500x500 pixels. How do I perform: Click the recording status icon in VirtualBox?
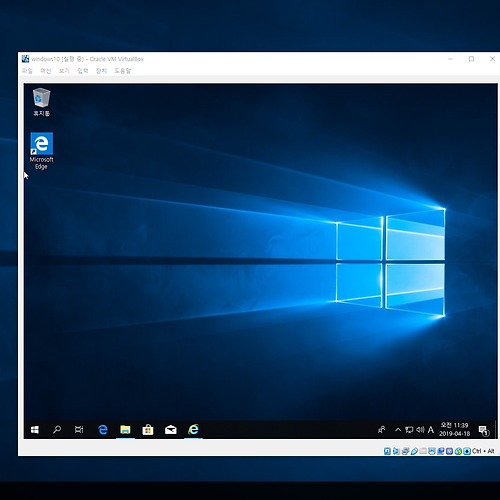click(441, 451)
